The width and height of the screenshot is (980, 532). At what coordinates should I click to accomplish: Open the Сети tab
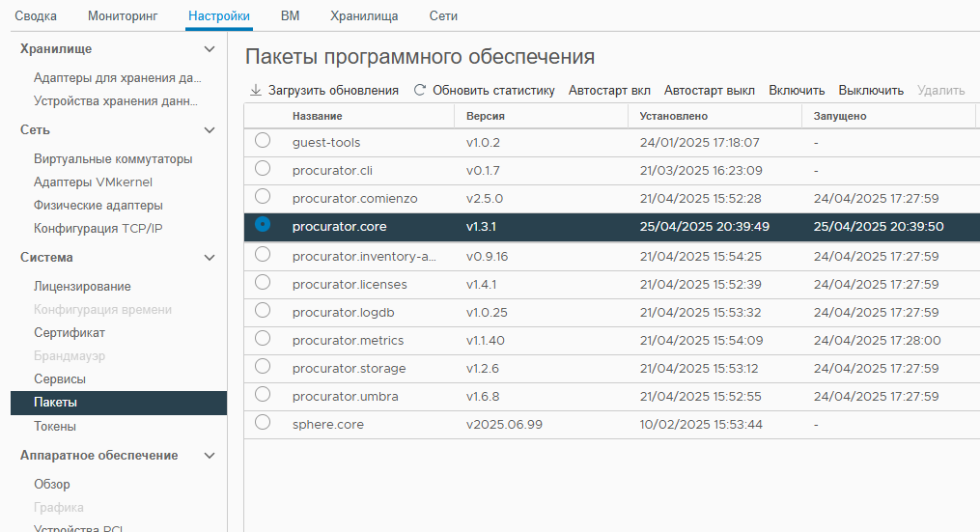pyautogui.click(x=443, y=16)
